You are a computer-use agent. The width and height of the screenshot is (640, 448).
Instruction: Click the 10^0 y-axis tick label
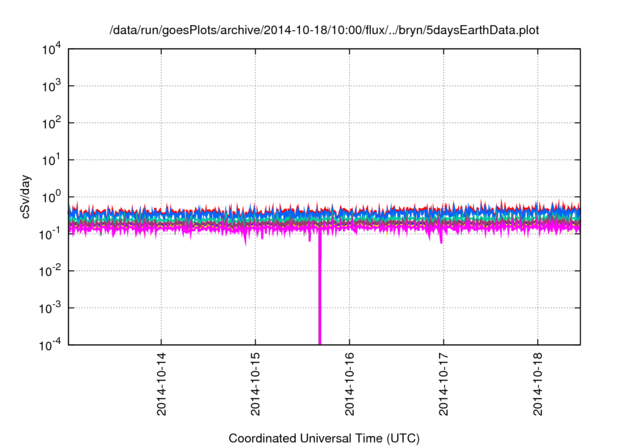click(51, 197)
